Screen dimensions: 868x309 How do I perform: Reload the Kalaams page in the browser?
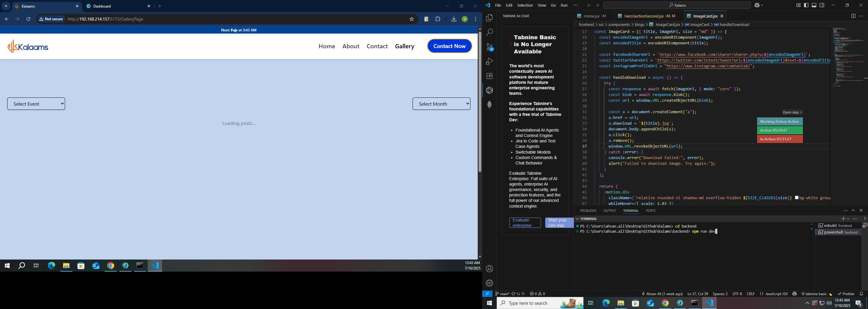click(x=29, y=19)
